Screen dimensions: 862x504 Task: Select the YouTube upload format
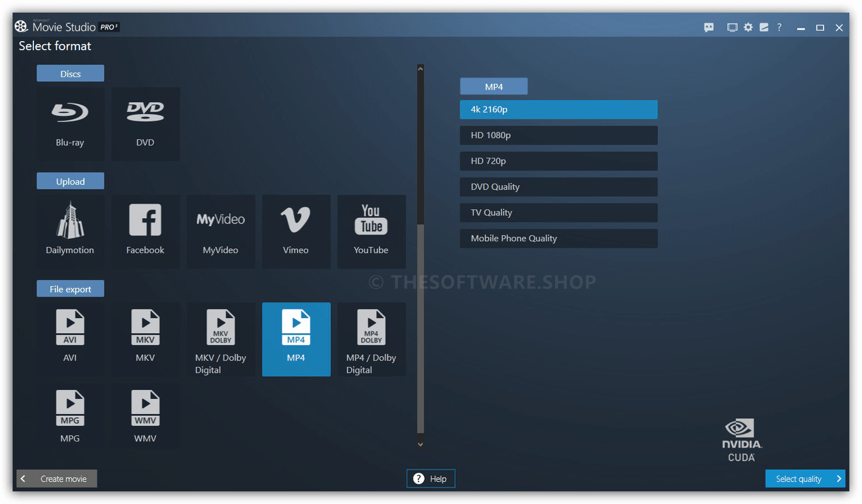(x=371, y=231)
